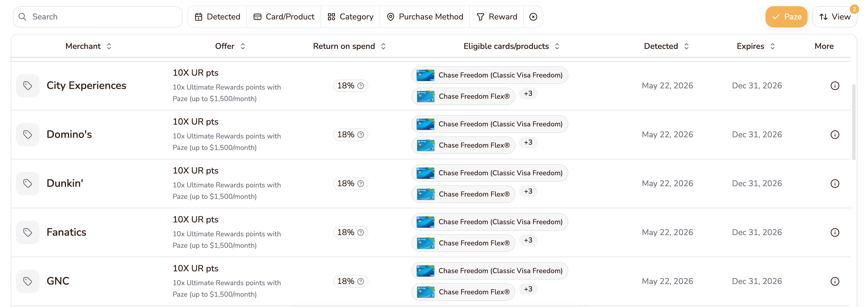Open the View sorting options
868x307 pixels.
point(835,16)
